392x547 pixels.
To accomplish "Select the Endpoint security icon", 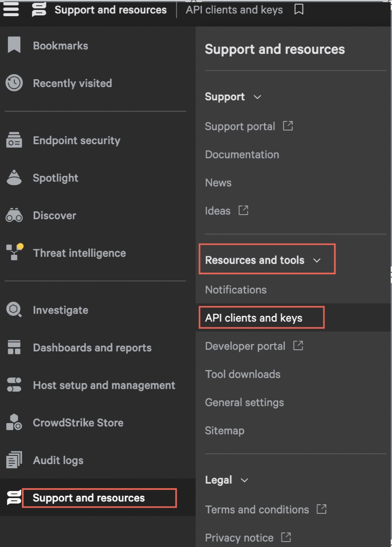I will click(14, 140).
